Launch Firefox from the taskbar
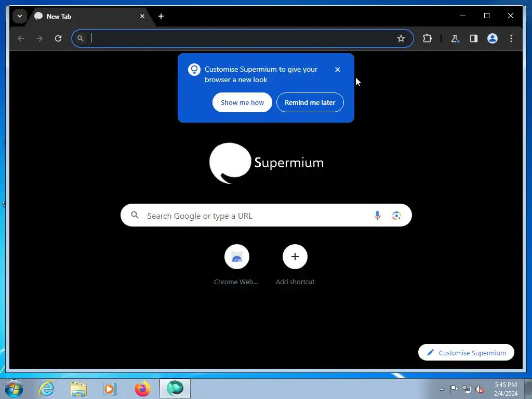Viewport: 532px width, 399px height. pos(142,389)
